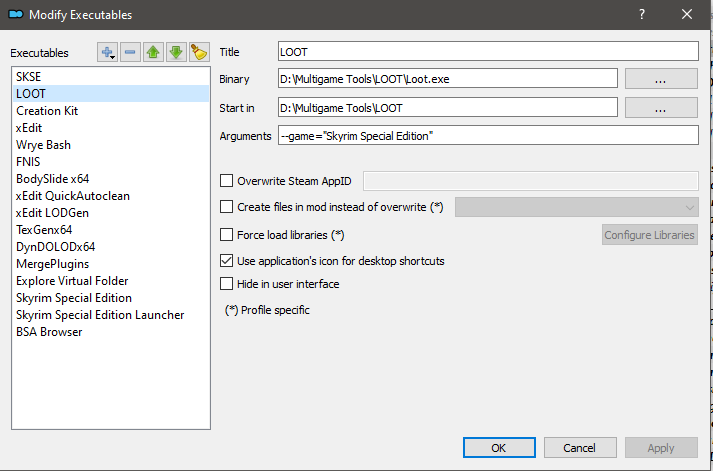
Task: Toggle Force load libraries checkbox
Action: click(x=226, y=235)
